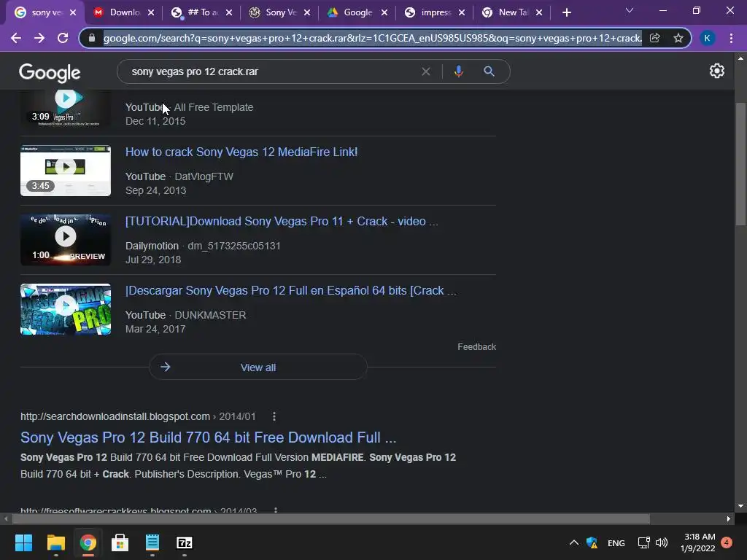Close the 'New Tab' tab
Screen dimensions: 747x560
539,12
